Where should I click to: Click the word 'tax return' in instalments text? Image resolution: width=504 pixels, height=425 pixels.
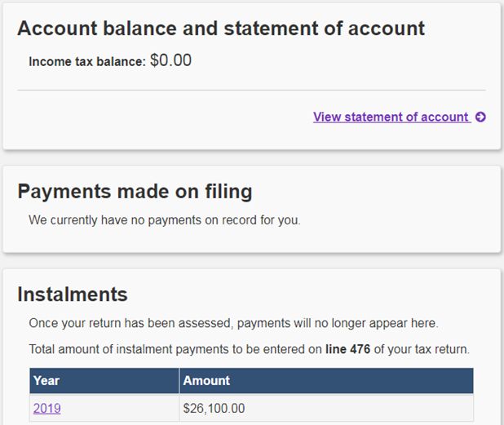[x=443, y=349]
